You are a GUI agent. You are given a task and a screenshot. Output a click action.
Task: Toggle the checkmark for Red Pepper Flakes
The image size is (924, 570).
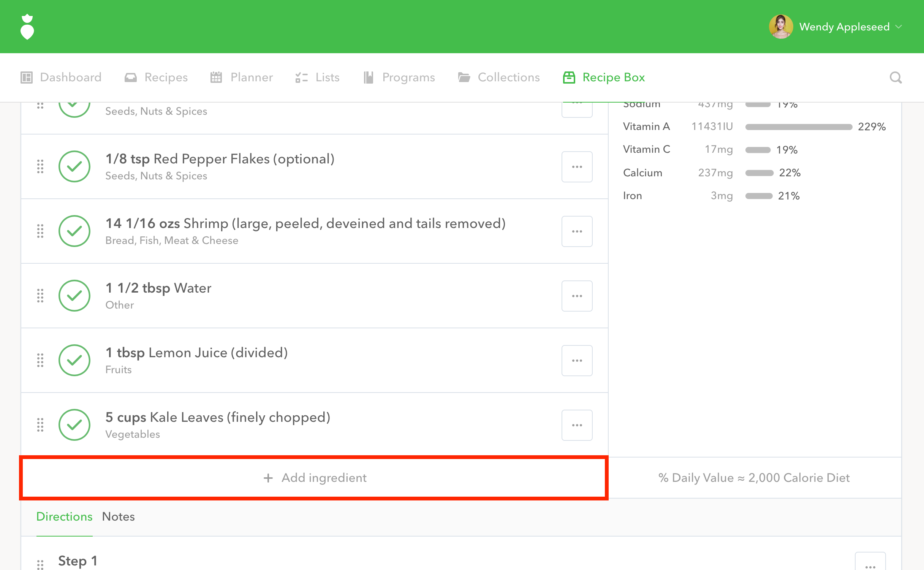pos(74,166)
